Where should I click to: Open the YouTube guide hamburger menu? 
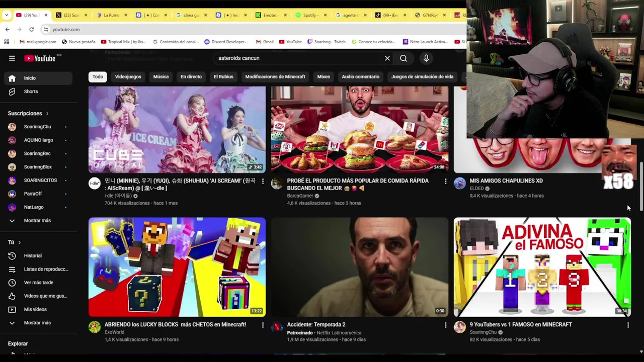(12, 58)
